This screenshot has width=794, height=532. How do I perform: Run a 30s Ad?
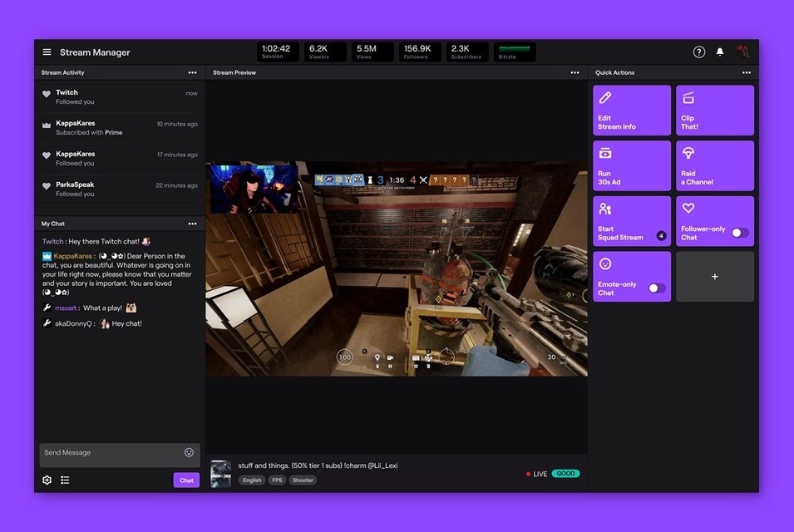pos(631,166)
